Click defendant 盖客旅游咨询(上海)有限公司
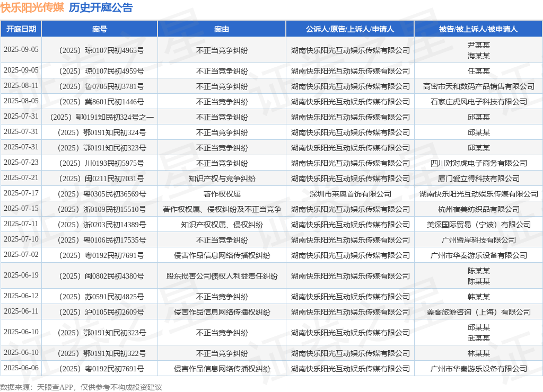 479,312
